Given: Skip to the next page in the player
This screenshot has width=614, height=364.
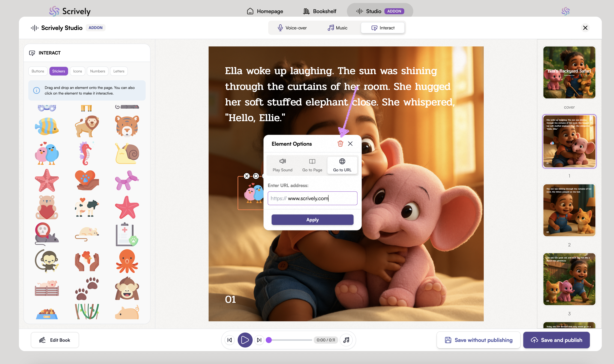Looking at the screenshot, I should 259,340.
